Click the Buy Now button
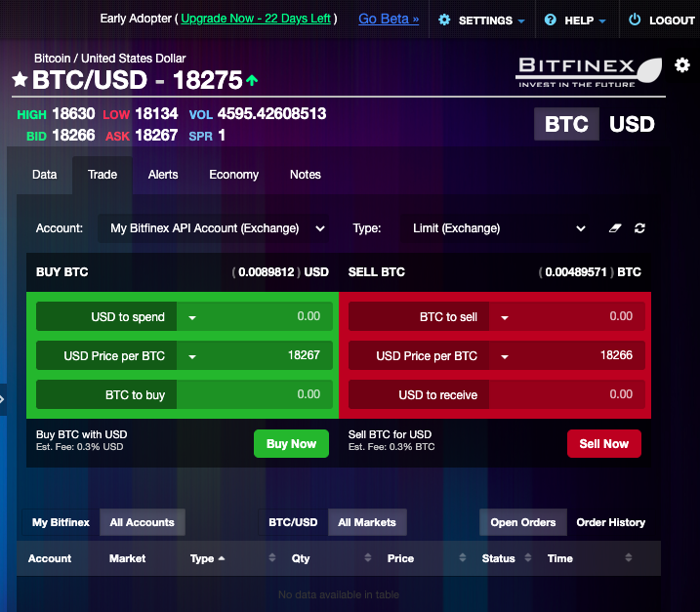This screenshot has height=612, width=700. [291, 444]
